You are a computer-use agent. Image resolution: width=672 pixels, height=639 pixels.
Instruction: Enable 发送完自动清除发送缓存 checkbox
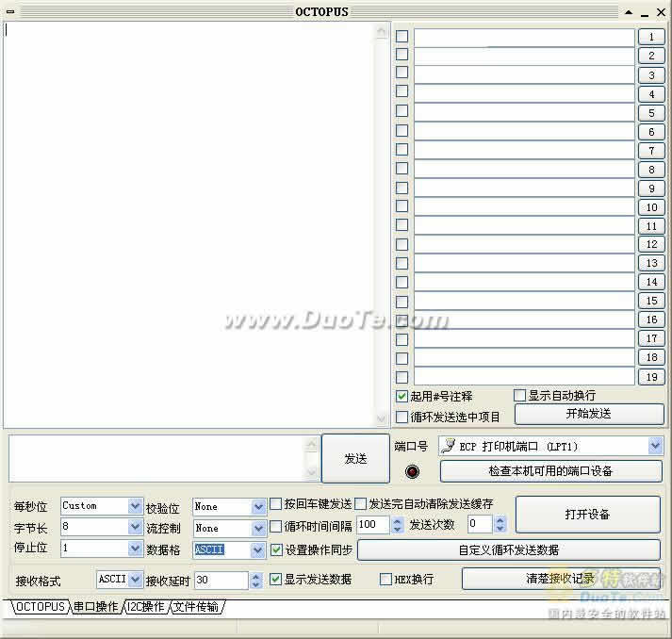360,504
